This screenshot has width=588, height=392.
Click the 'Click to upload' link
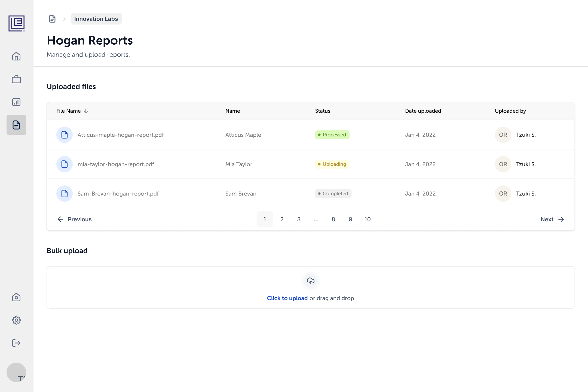click(x=287, y=298)
